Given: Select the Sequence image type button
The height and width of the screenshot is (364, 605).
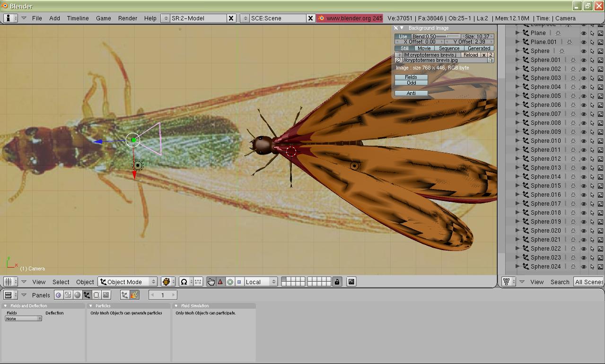Looking at the screenshot, I should pos(449,48).
